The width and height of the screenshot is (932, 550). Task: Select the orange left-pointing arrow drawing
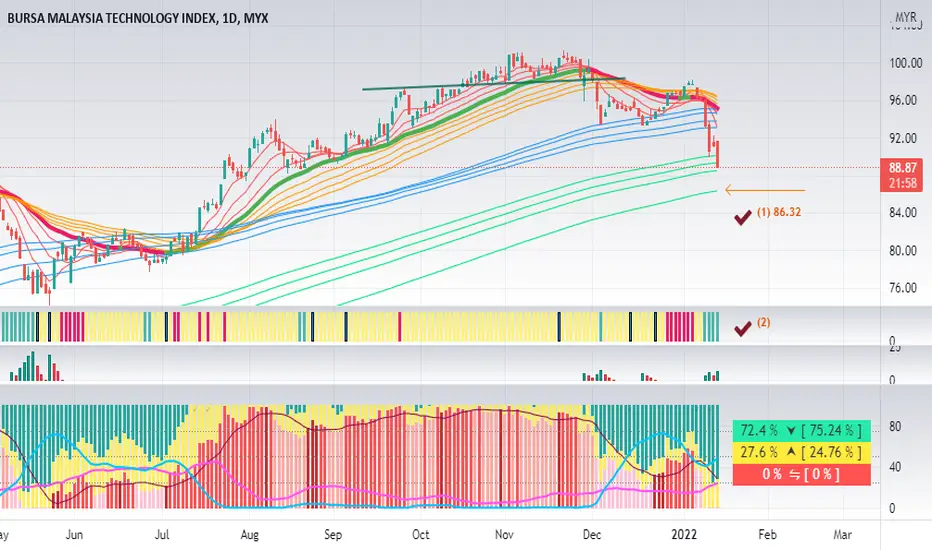[765, 190]
